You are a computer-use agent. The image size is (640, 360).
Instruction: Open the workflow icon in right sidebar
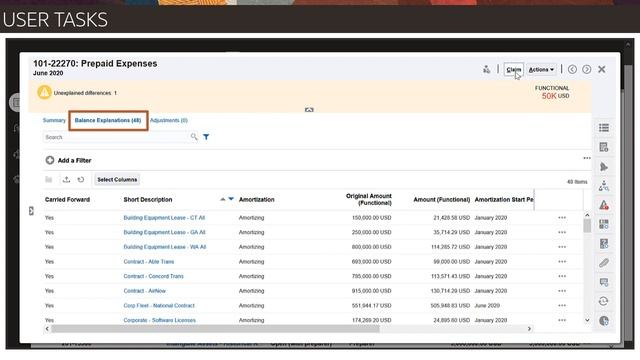604,187
